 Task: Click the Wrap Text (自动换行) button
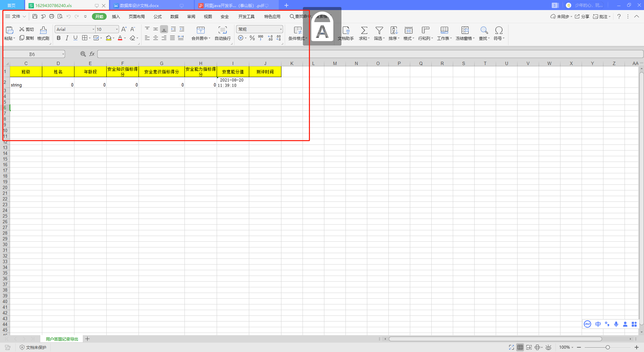[x=223, y=34]
